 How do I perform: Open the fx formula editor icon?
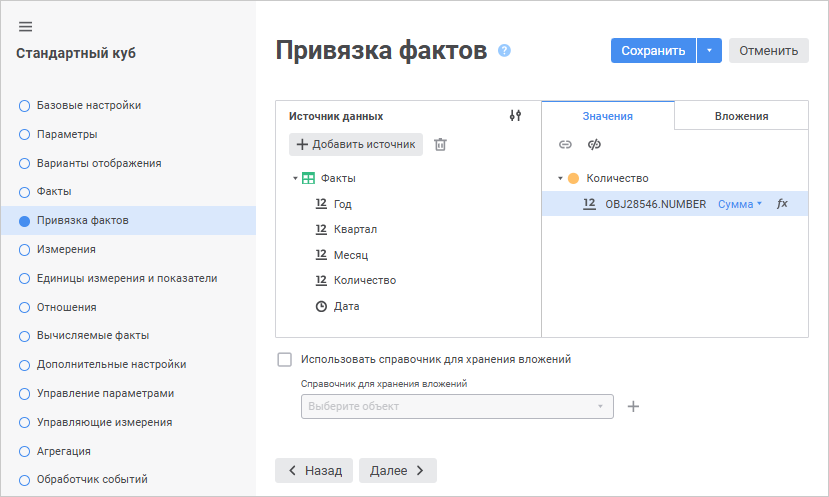tap(782, 204)
